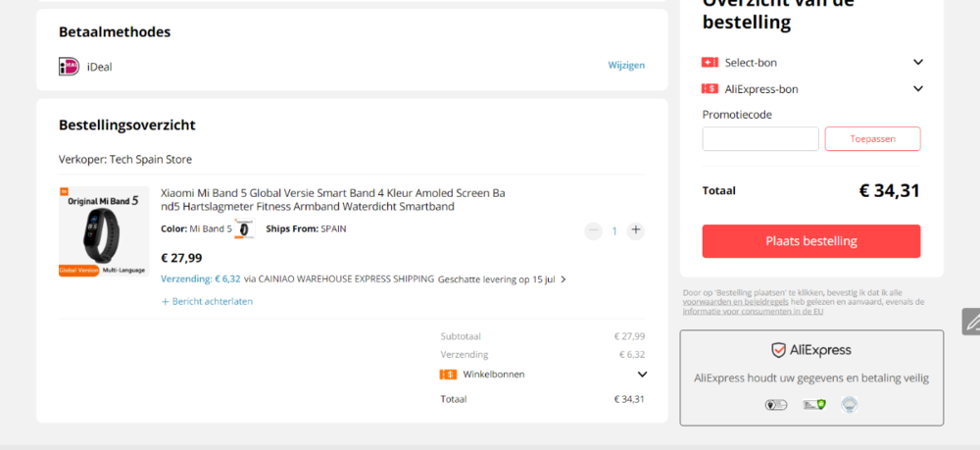Image resolution: width=980 pixels, height=450 pixels.
Task: Click Bericht achterlaten to leave message
Action: (x=207, y=301)
